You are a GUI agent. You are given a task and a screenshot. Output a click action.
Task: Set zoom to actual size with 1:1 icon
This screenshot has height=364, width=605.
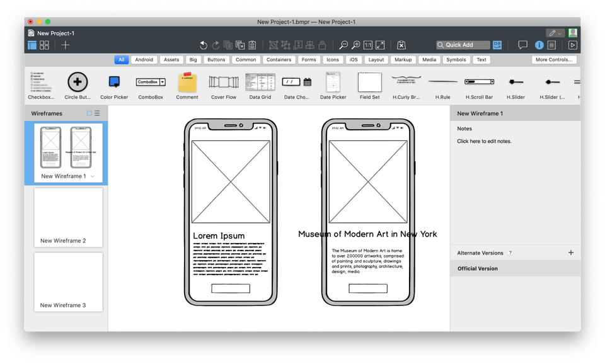click(367, 45)
